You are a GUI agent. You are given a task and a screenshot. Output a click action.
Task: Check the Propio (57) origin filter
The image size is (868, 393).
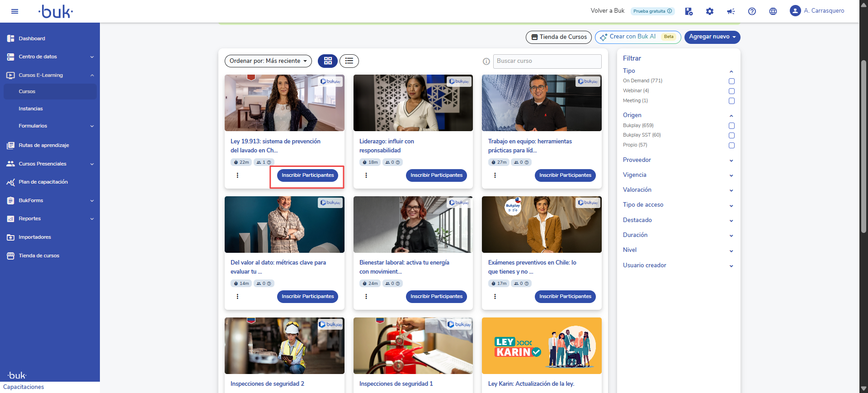(x=731, y=146)
